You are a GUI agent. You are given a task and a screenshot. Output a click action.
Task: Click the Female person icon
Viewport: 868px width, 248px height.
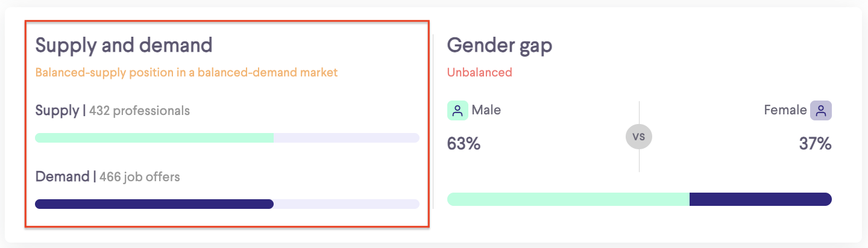pyautogui.click(x=821, y=110)
